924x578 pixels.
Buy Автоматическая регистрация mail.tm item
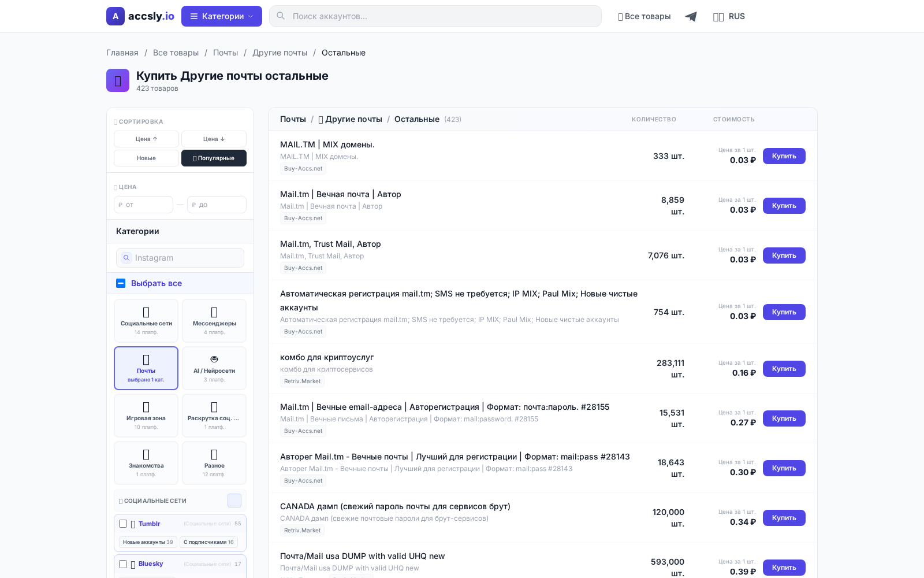pos(784,312)
